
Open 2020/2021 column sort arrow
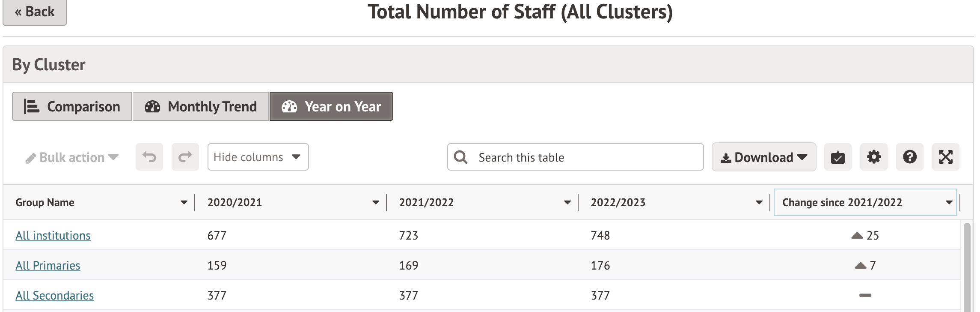(x=376, y=202)
